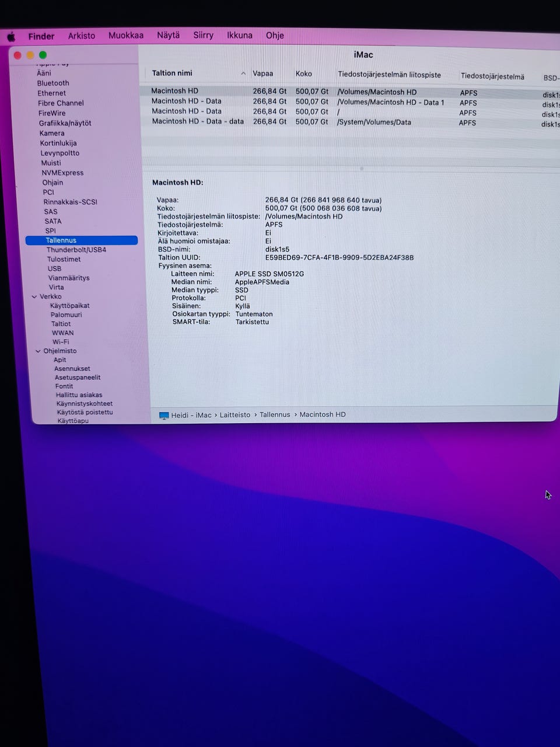The image size is (560, 747).
Task: Collapse the Verkko section
Action: [x=34, y=296]
